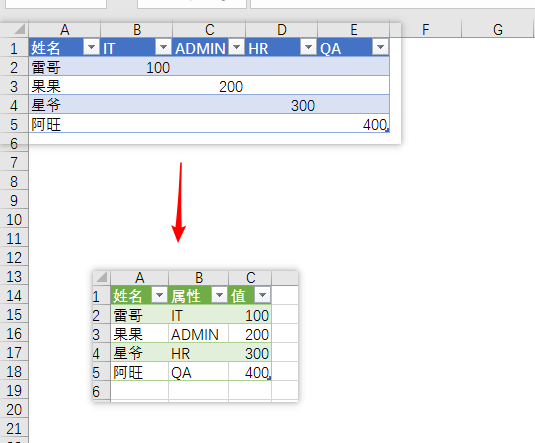Select column D header above HR
This screenshot has height=443, width=535.
[x=281, y=30]
